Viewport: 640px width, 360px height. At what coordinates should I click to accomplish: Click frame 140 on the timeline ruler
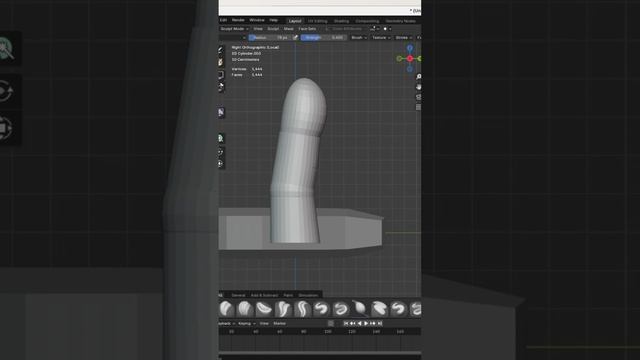pos(376,332)
